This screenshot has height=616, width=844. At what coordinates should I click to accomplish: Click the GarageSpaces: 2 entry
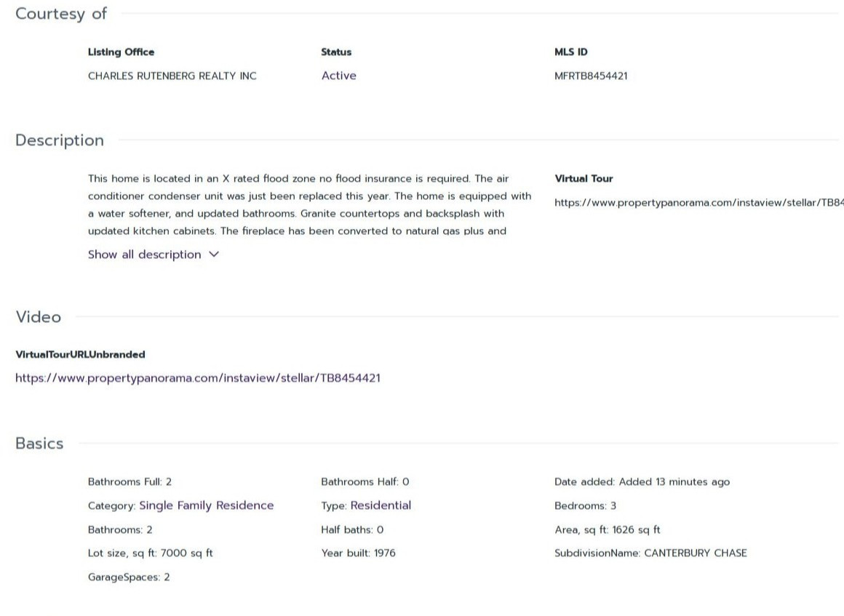(x=129, y=577)
